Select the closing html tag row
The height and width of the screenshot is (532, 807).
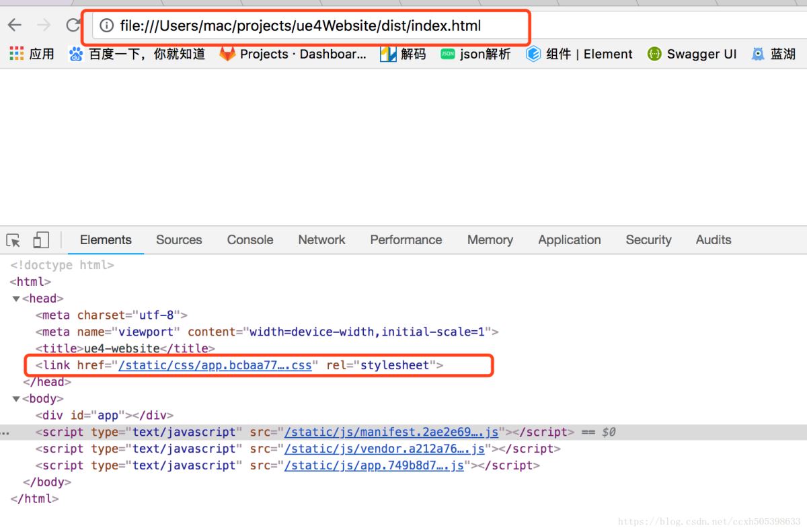(34, 499)
